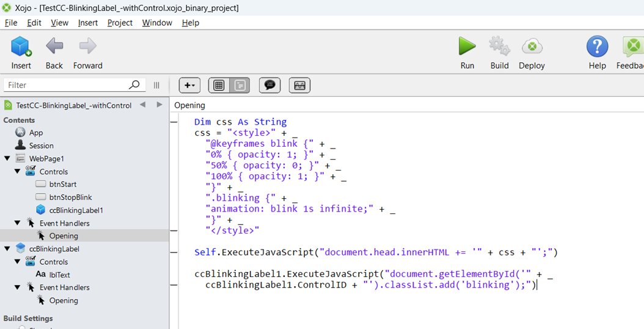Click the '50% { opacity: 0; }' code line
Screen dimensions: 644x329
273,165
